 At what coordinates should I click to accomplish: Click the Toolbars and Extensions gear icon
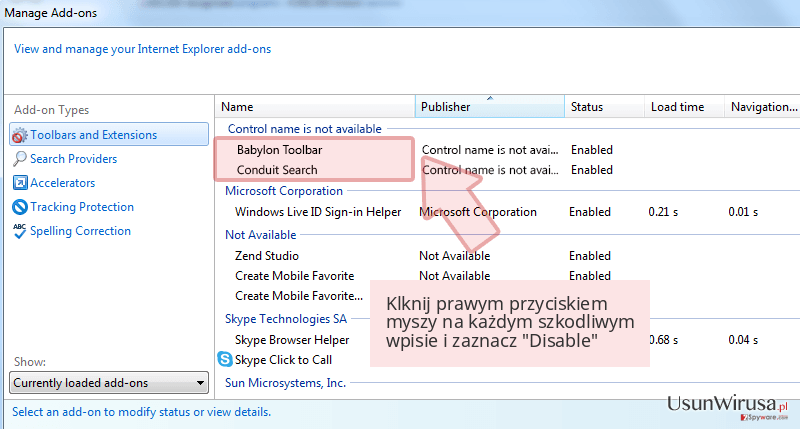pos(19,135)
